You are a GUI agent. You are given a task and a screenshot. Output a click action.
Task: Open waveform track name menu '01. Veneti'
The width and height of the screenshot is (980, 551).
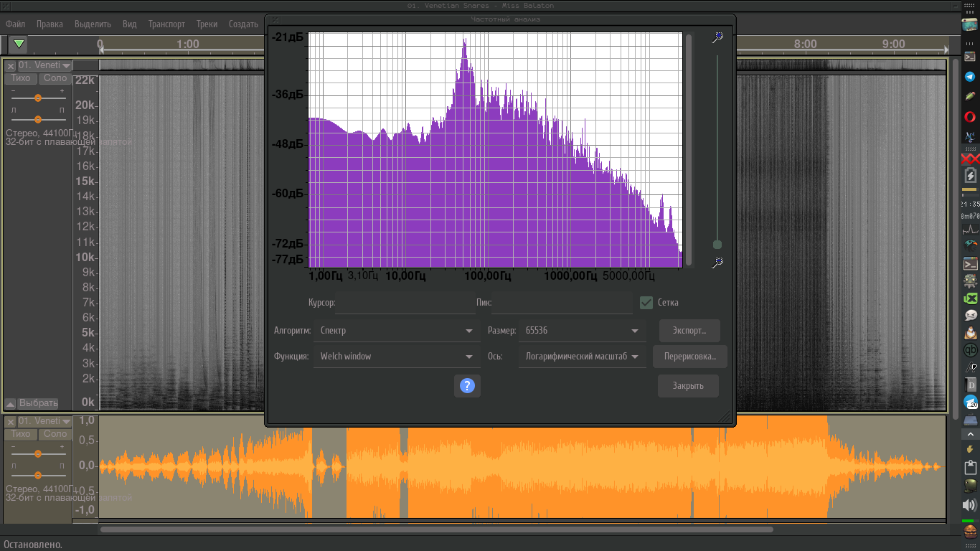[x=44, y=421]
